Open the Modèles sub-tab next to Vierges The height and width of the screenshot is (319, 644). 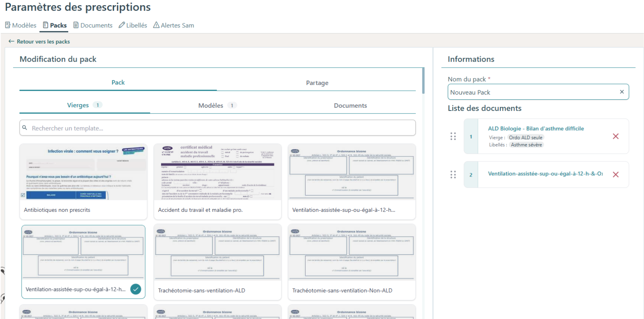(217, 105)
